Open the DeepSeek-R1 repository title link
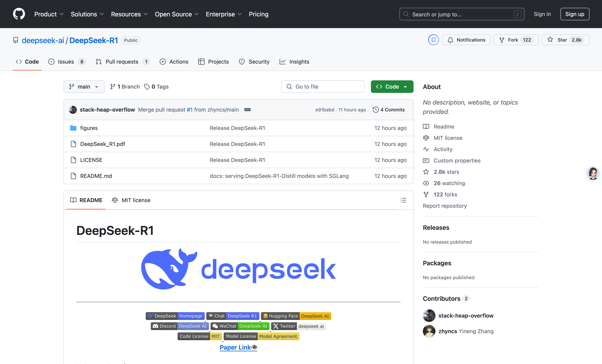Screen dimensions: 602x364 tap(94, 40)
